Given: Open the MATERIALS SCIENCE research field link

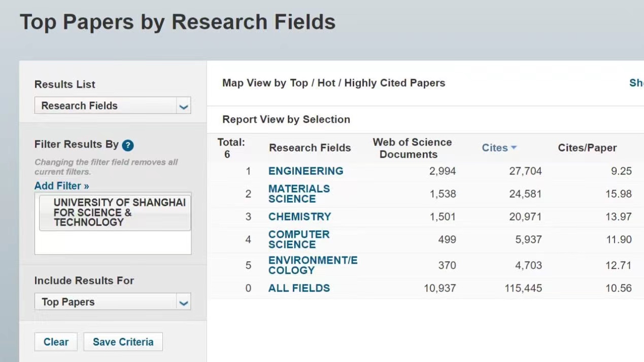Looking at the screenshot, I should click(x=299, y=194).
